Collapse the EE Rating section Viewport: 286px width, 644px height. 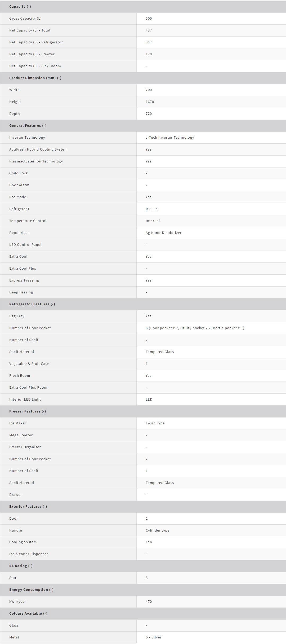[21, 566]
